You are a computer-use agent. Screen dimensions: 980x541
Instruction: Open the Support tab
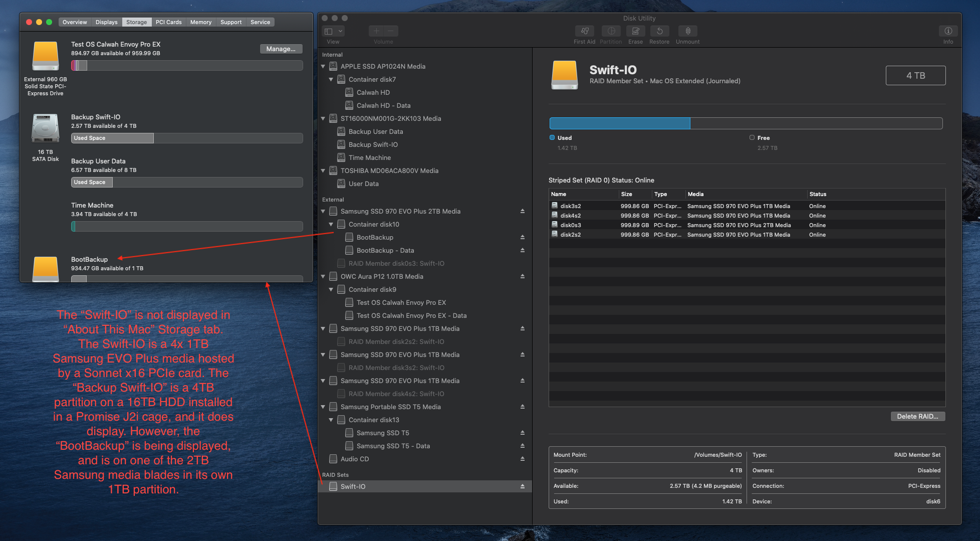(x=230, y=22)
